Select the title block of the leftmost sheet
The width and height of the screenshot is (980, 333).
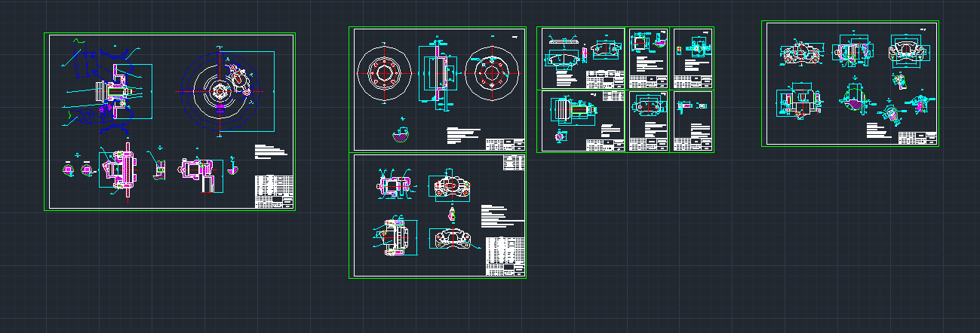pyautogui.click(x=274, y=191)
